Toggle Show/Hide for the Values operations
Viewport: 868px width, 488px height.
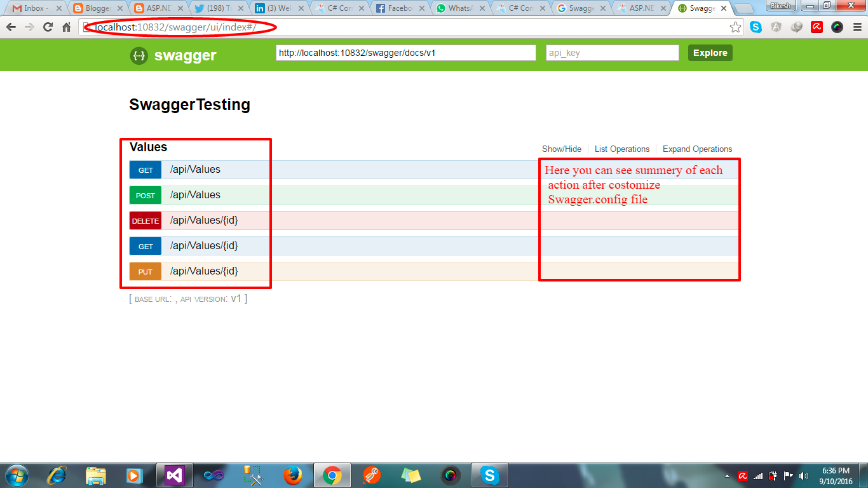(x=562, y=149)
